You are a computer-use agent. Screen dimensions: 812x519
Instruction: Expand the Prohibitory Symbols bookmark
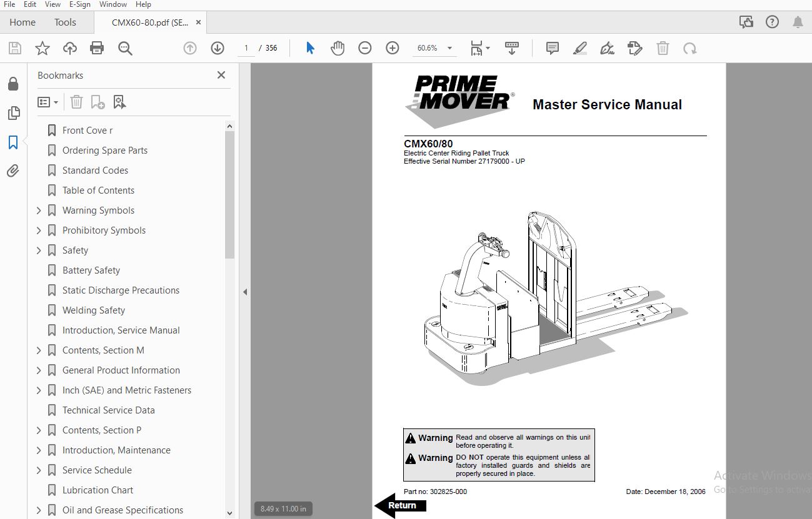click(39, 230)
